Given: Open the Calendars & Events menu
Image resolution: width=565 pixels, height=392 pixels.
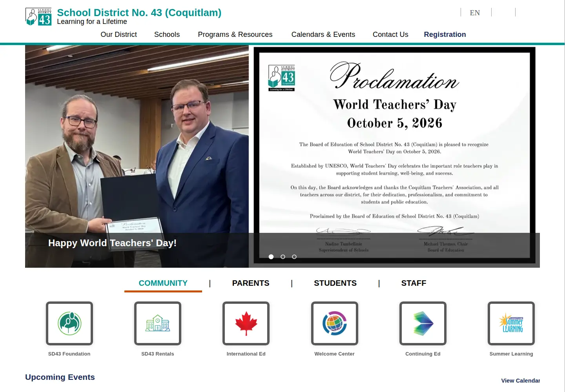Looking at the screenshot, I should [x=323, y=34].
